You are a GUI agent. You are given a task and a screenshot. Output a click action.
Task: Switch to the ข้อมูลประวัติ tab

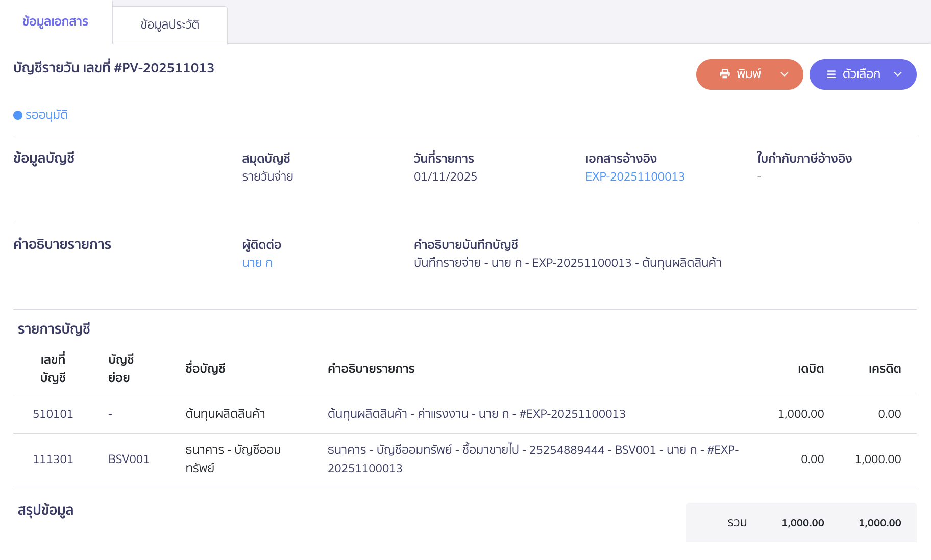coord(169,23)
